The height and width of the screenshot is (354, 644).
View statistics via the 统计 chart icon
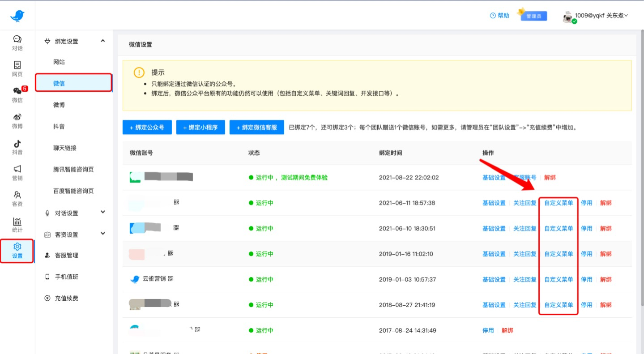17,225
